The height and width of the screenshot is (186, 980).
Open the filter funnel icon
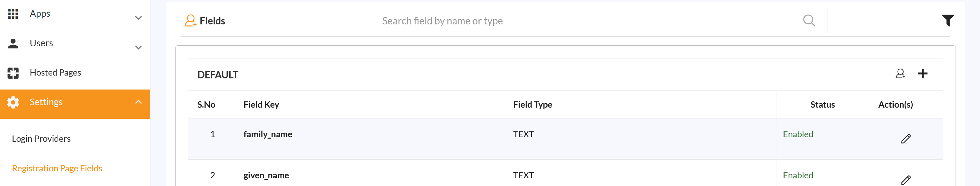(x=948, y=21)
